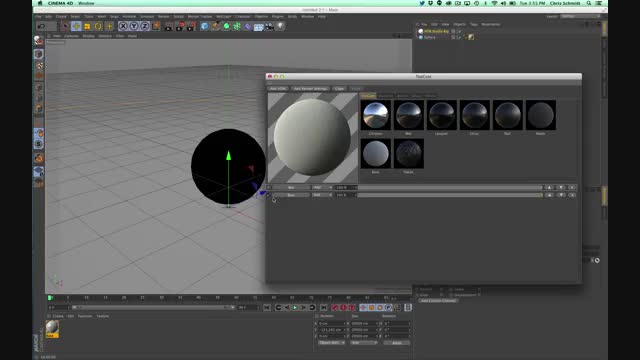Open the Cube primitive object icon

coord(204,26)
